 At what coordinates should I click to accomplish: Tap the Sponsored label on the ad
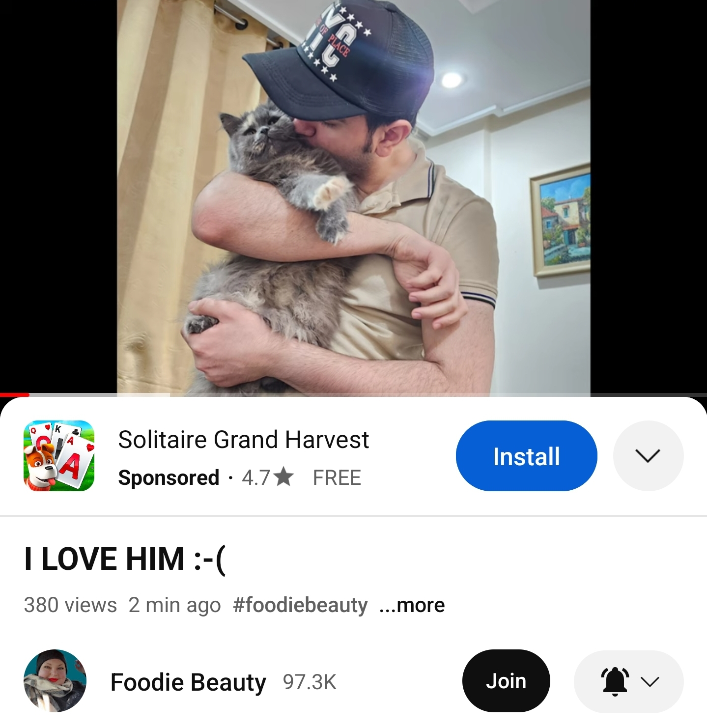click(x=169, y=477)
